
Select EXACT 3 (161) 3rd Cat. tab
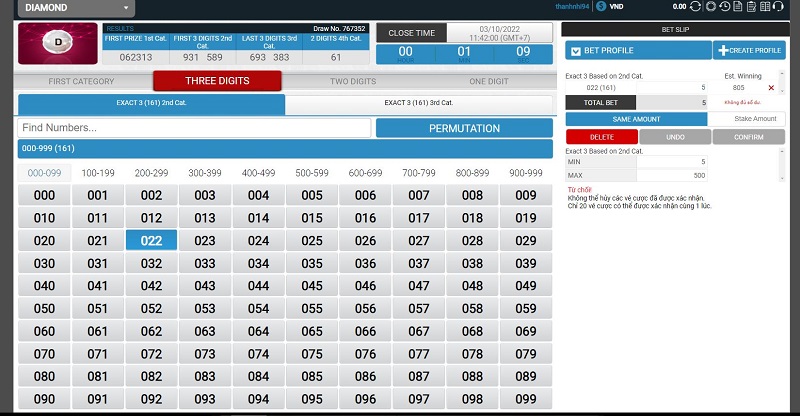click(x=418, y=103)
